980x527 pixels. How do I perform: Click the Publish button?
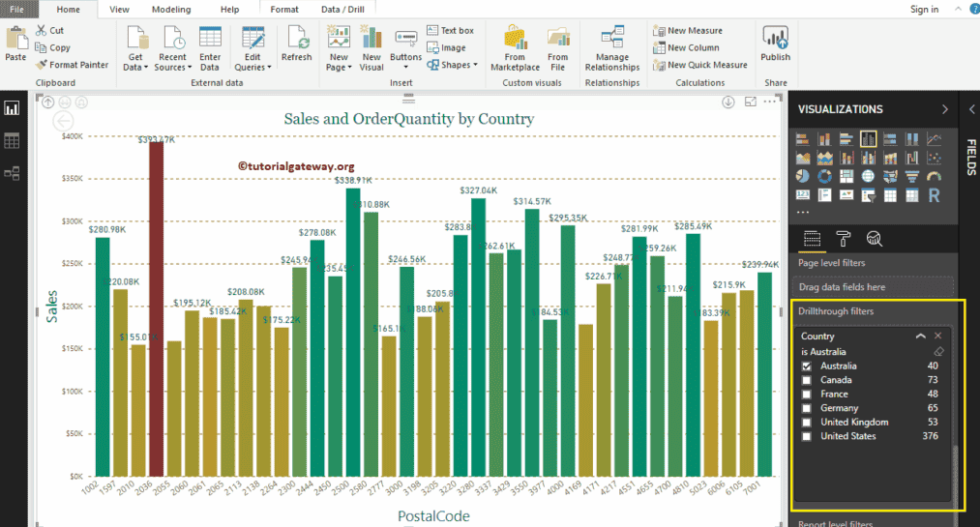point(775,44)
